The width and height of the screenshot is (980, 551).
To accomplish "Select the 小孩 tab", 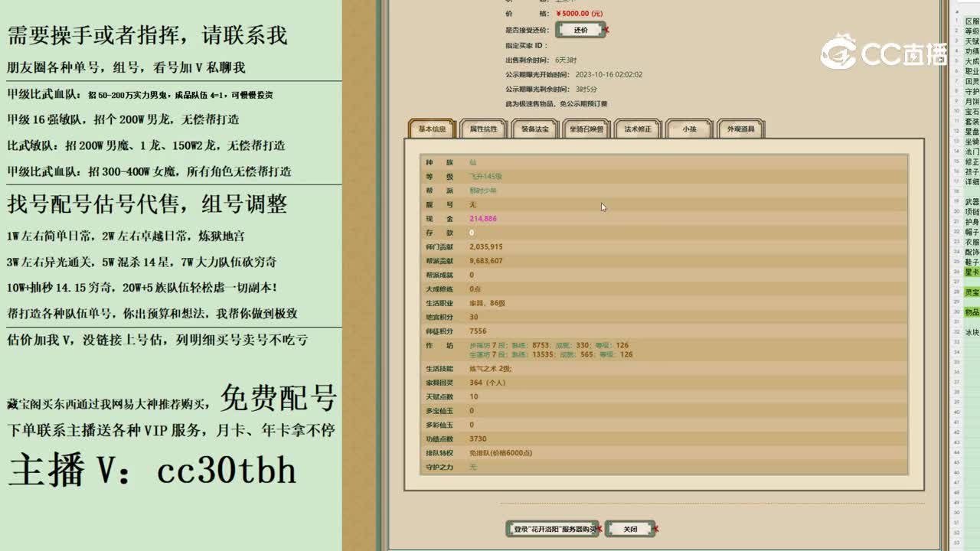I will click(689, 129).
